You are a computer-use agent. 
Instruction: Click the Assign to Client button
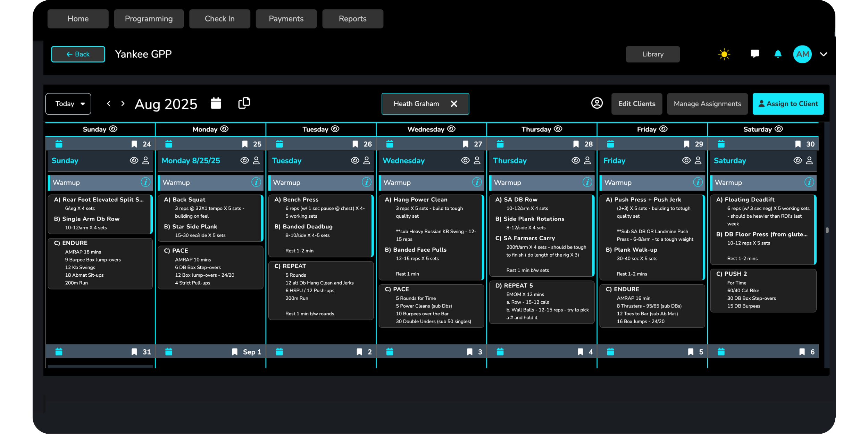click(788, 104)
